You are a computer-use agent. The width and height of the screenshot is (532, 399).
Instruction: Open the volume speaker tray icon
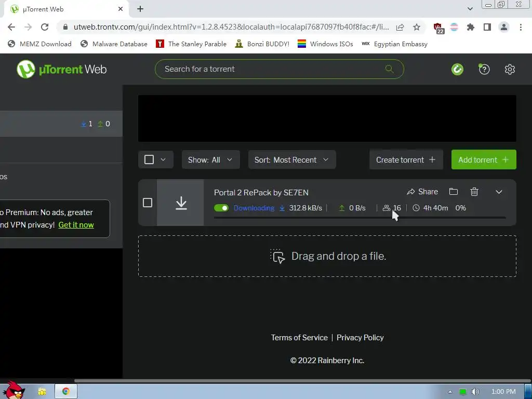coord(475,392)
